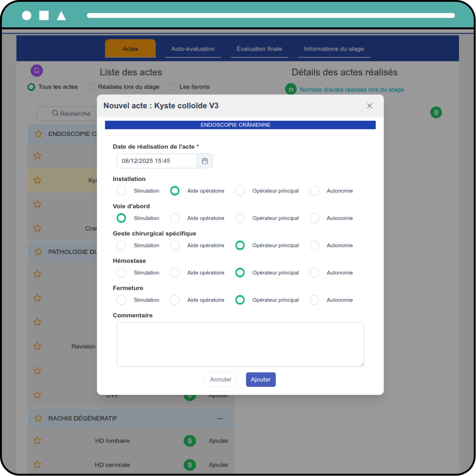
Task: Switch to the Auto-évaluation tab
Action: tap(193, 49)
